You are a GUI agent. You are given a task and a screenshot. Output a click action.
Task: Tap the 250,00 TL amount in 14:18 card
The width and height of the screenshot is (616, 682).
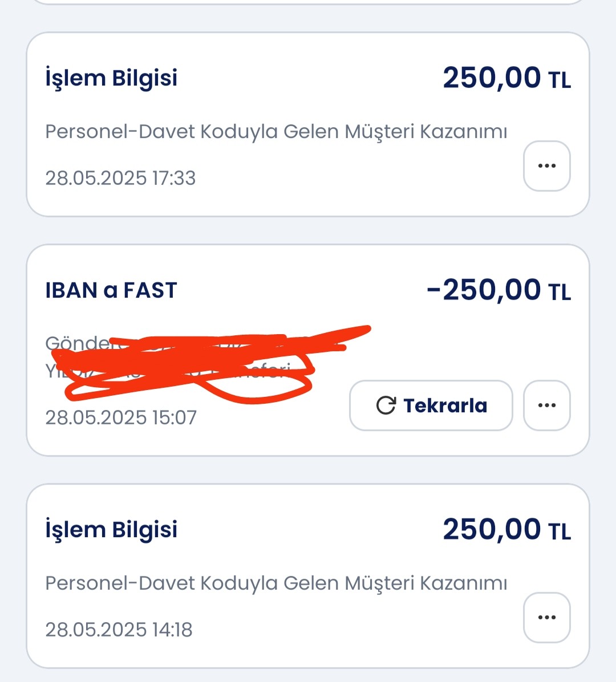tap(507, 529)
